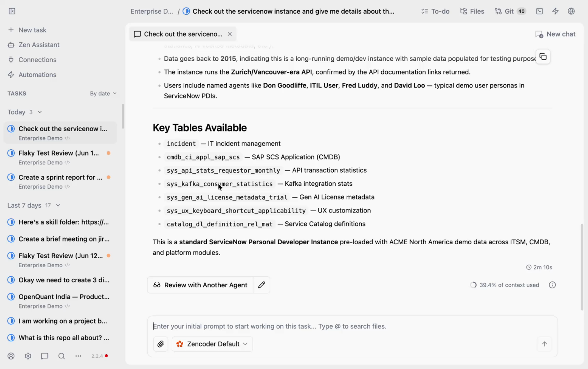The width and height of the screenshot is (588, 369).
Task: Click the sidebar task list scrollbar
Action: [x=123, y=117]
